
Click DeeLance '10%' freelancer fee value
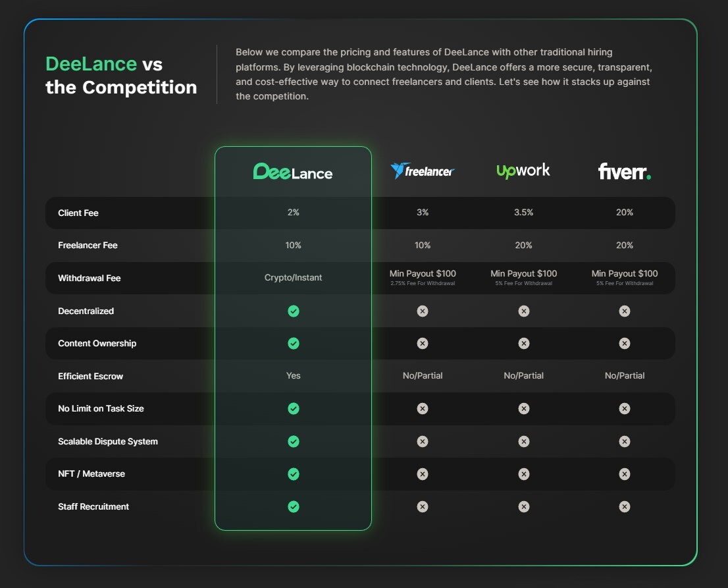[294, 245]
